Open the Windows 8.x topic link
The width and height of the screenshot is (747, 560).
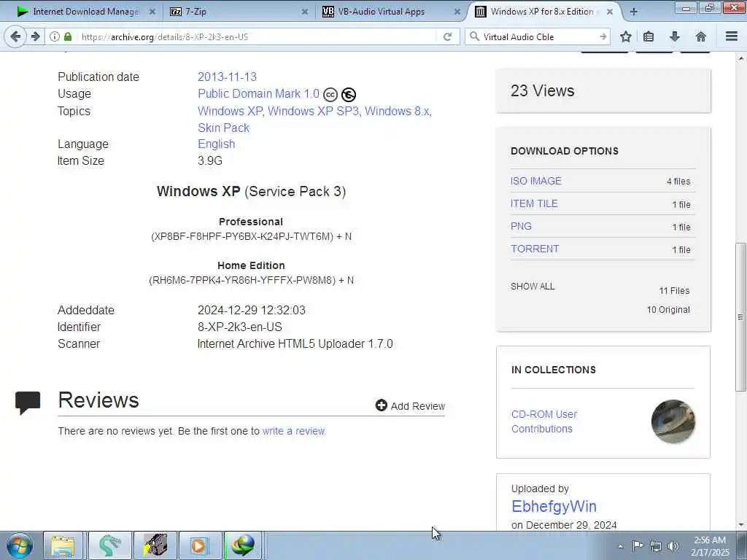coord(398,111)
